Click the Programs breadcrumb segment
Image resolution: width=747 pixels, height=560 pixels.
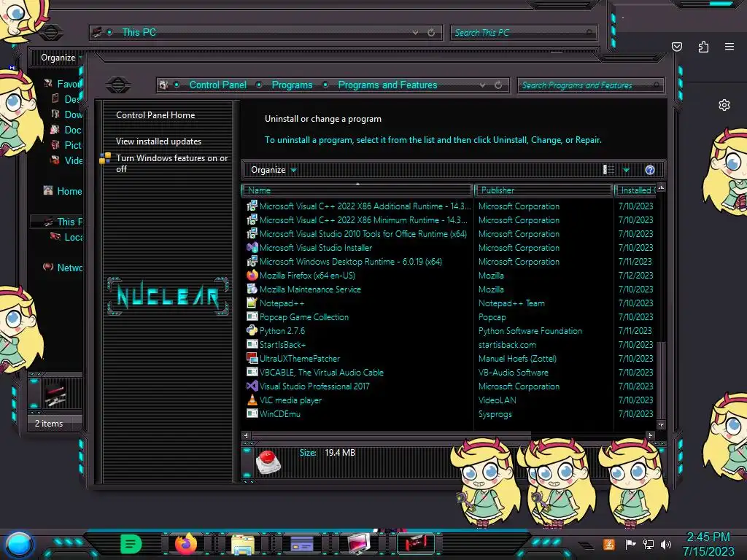tap(292, 85)
